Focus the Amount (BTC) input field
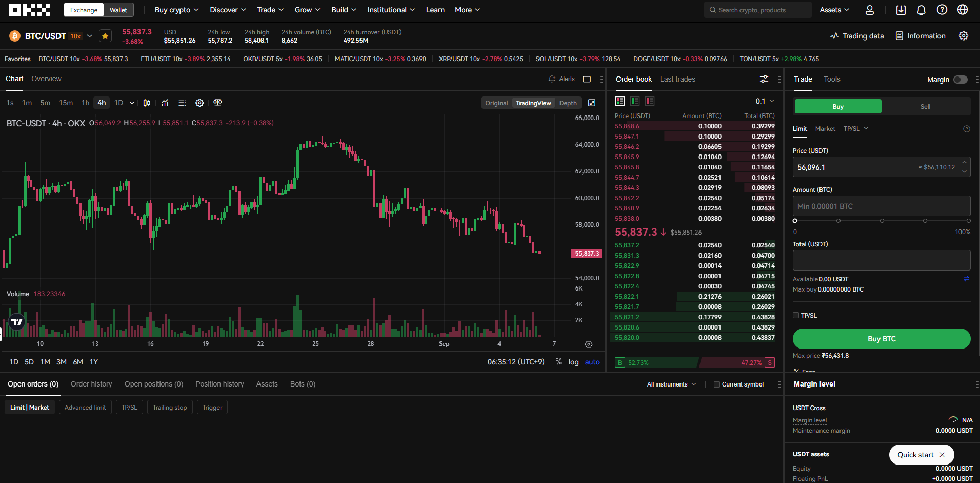Image resolution: width=980 pixels, height=483 pixels. coord(882,206)
